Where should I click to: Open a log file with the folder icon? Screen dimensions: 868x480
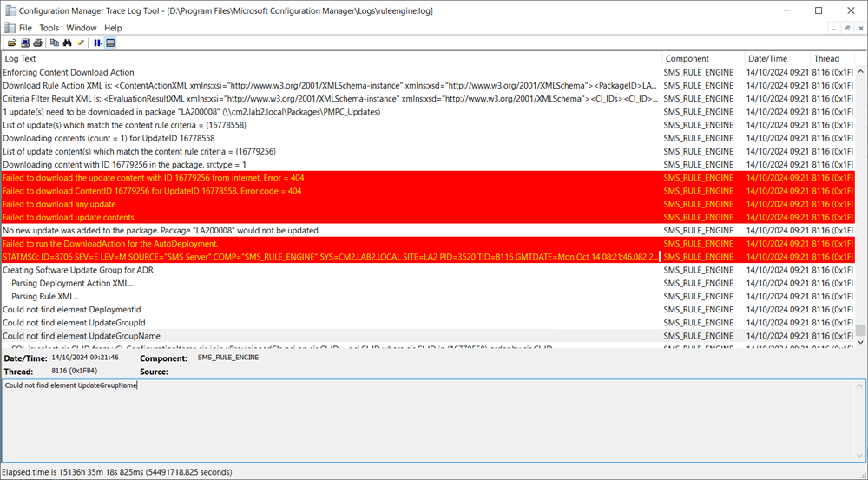coord(11,43)
